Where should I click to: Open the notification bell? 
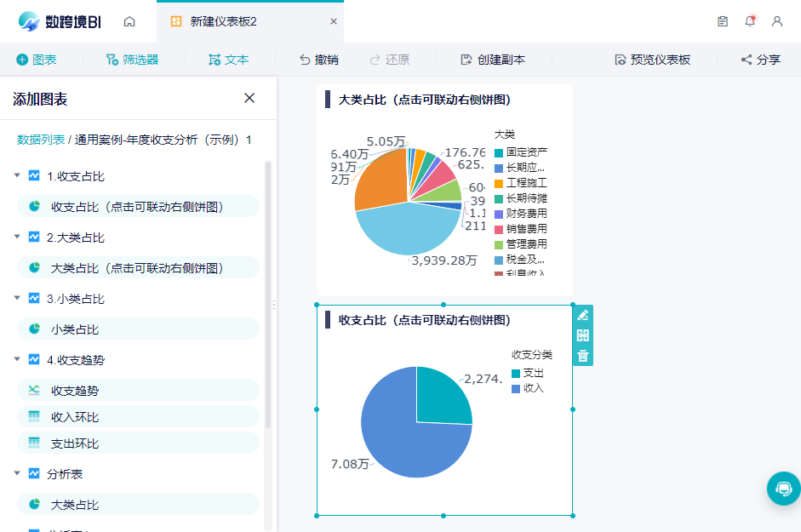(750, 21)
